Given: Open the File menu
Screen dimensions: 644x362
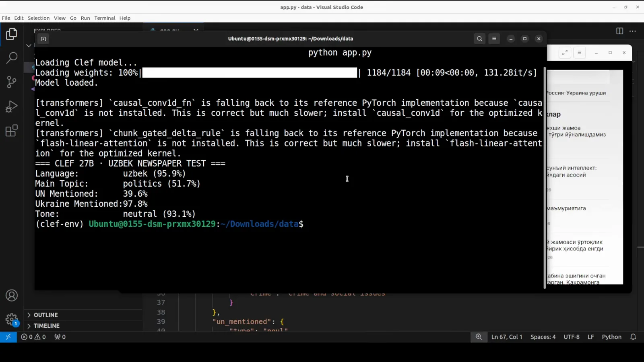Looking at the screenshot, I should click(x=6, y=18).
